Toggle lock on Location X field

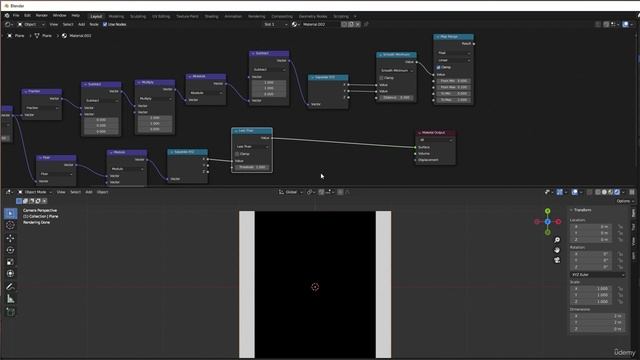pos(620,227)
